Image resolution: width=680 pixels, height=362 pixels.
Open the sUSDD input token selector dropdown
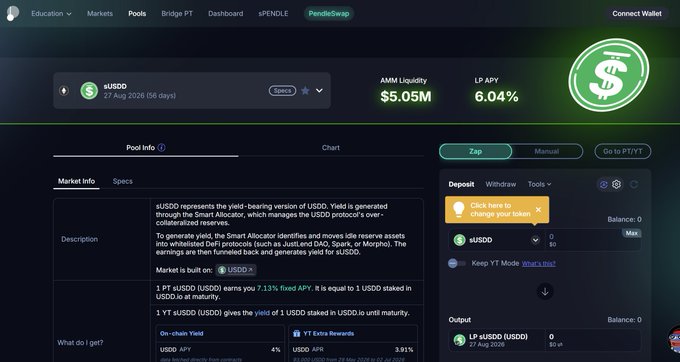tap(535, 240)
